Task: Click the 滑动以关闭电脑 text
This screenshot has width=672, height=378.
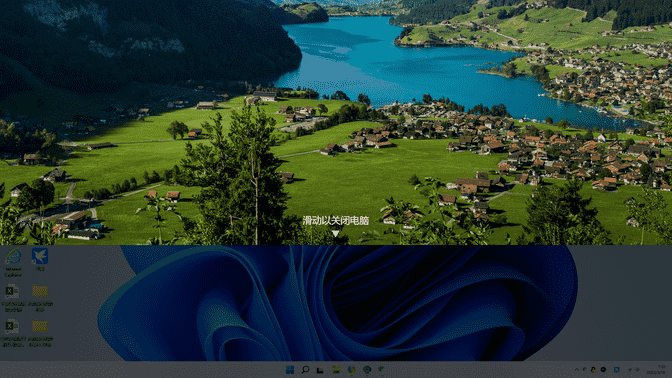Action: coord(336,221)
